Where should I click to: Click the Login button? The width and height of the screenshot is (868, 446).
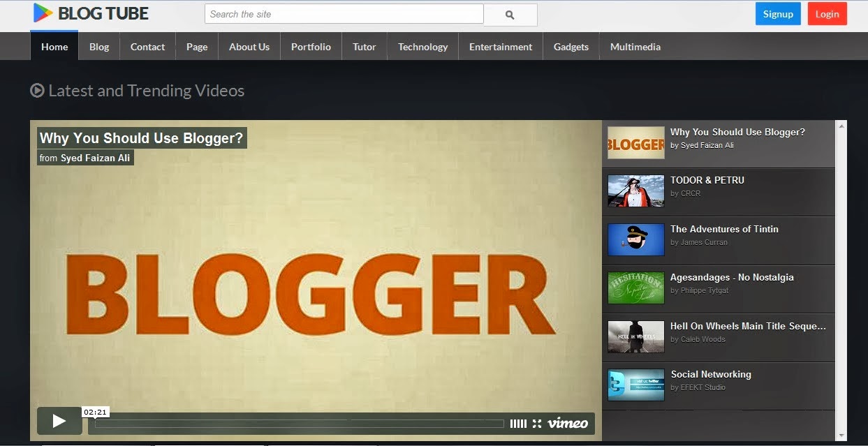827,14
